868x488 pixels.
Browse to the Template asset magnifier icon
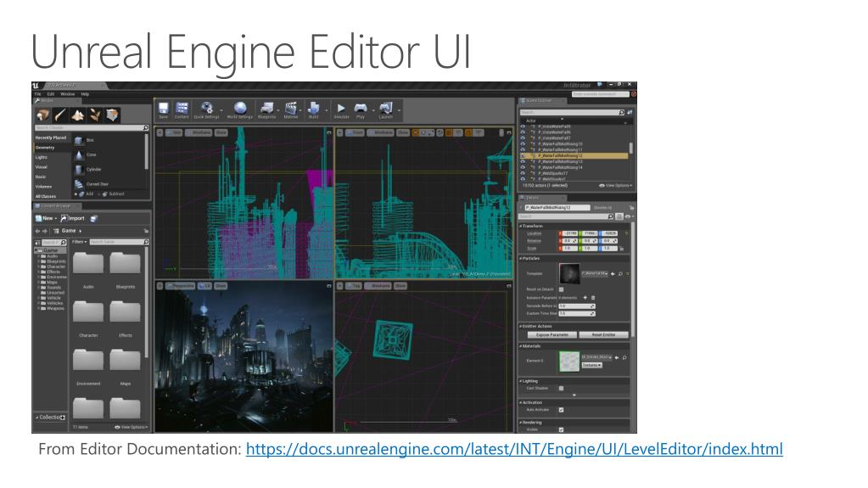pos(620,273)
